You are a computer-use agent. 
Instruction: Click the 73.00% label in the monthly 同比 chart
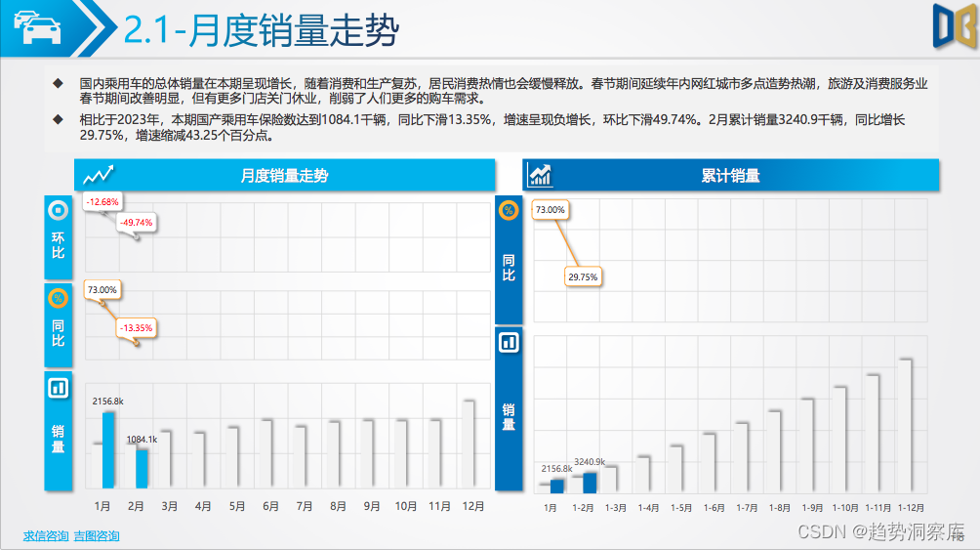coord(102,290)
